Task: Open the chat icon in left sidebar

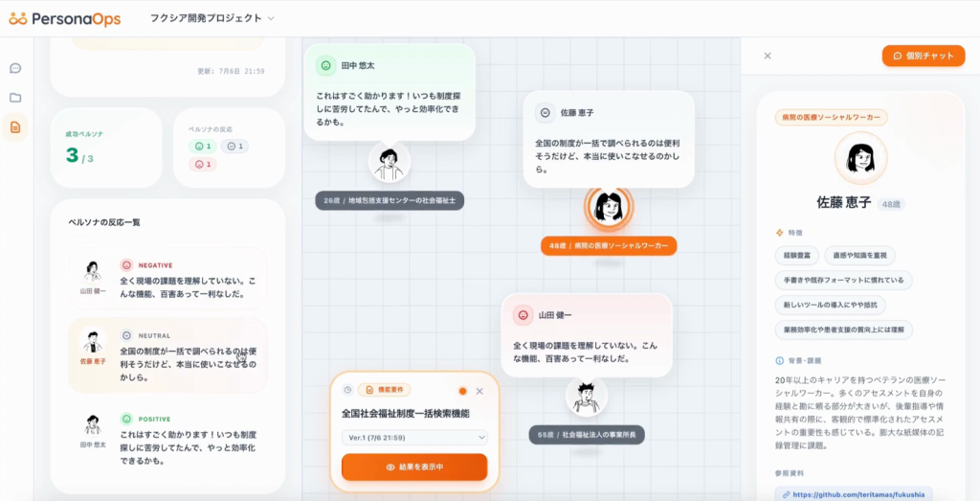Action: (x=15, y=68)
